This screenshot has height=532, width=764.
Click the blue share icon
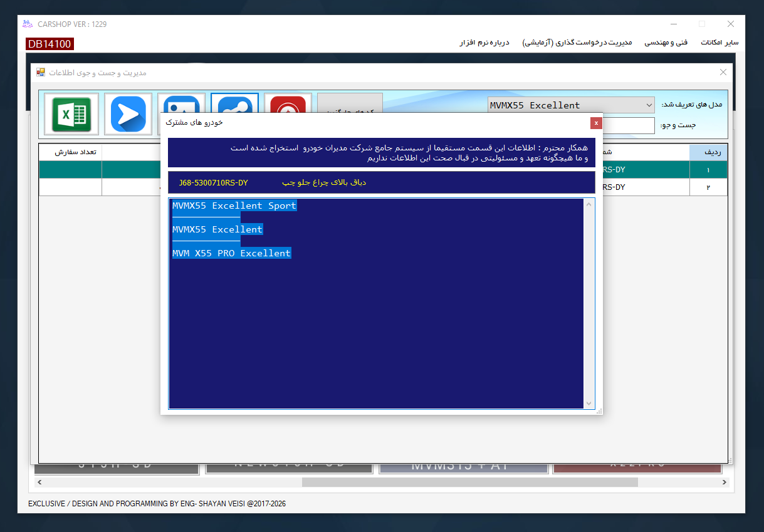tap(235, 103)
